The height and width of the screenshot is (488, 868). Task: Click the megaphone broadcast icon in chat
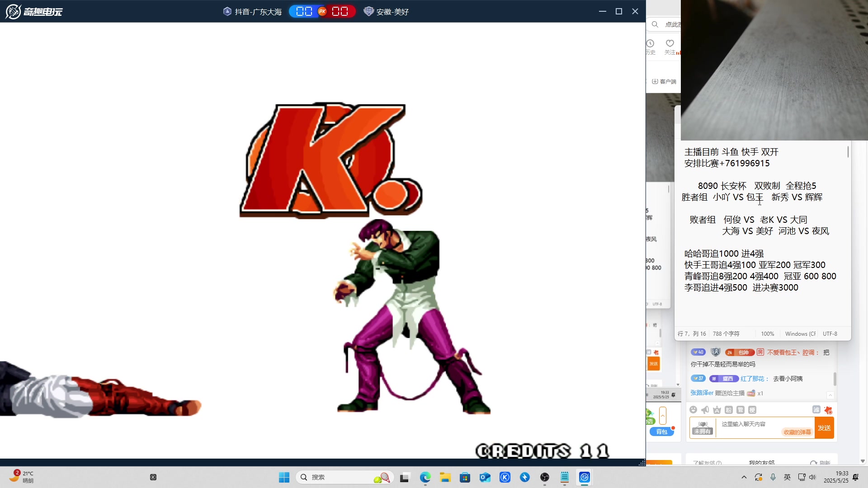pos(705,410)
